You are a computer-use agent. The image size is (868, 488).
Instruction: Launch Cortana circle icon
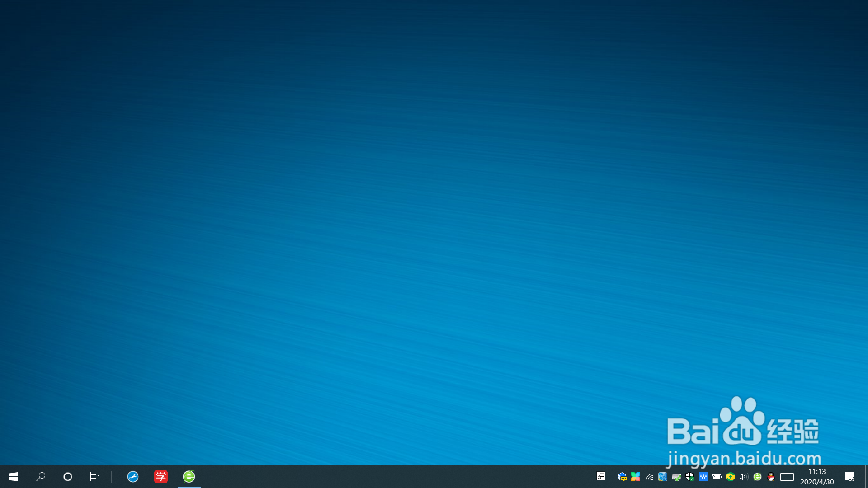(x=68, y=477)
